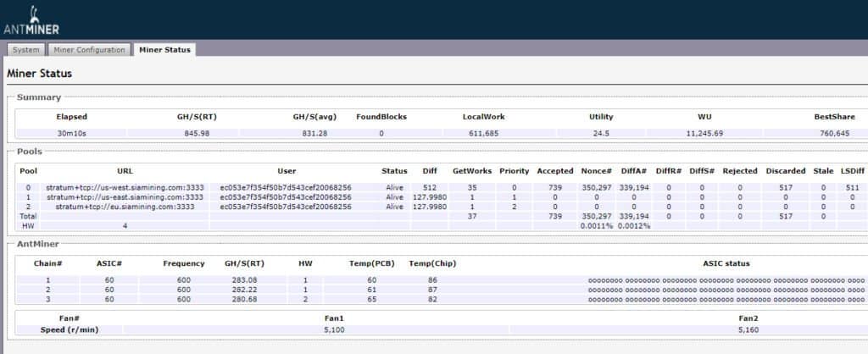This screenshot has width=868, height=354.
Task: Click the FoundBlocks column header
Action: tap(381, 117)
